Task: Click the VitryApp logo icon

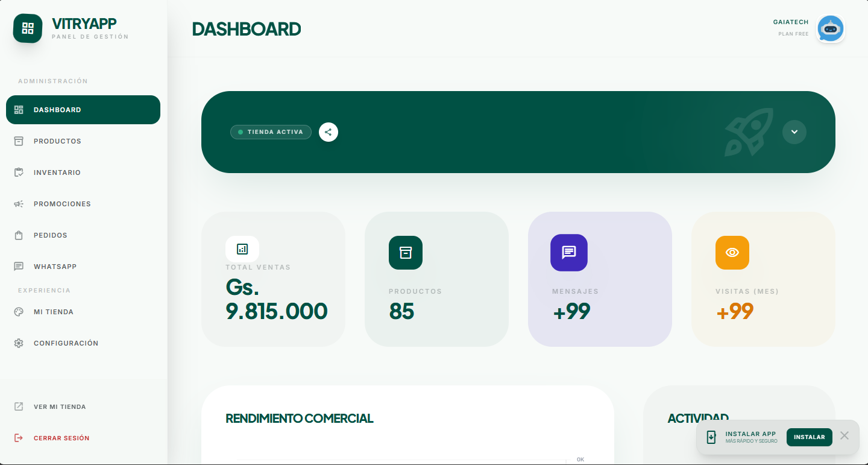Action: [x=28, y=28]
